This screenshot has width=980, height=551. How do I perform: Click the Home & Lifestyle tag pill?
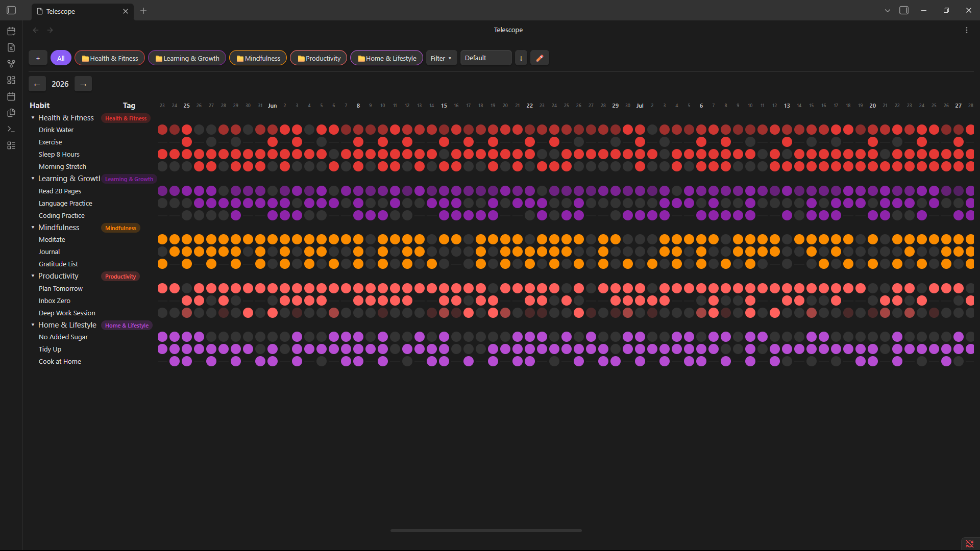click(x=127, y=325)
